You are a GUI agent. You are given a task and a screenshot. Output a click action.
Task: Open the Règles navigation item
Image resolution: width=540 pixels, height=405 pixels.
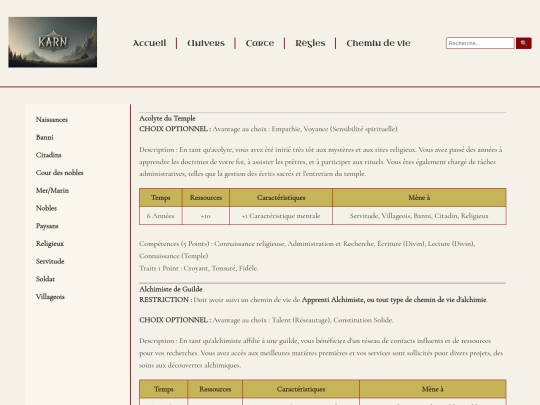pos(310,43)
